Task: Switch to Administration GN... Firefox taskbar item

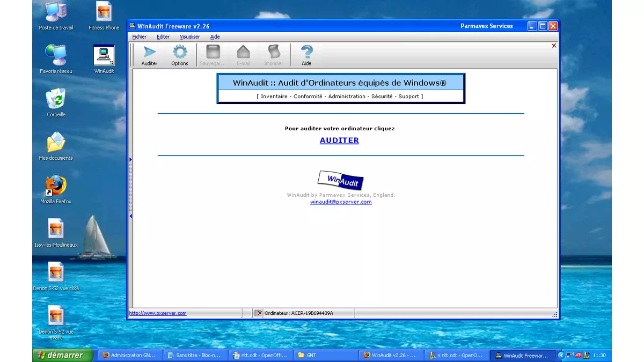Action: click(130, 355)
